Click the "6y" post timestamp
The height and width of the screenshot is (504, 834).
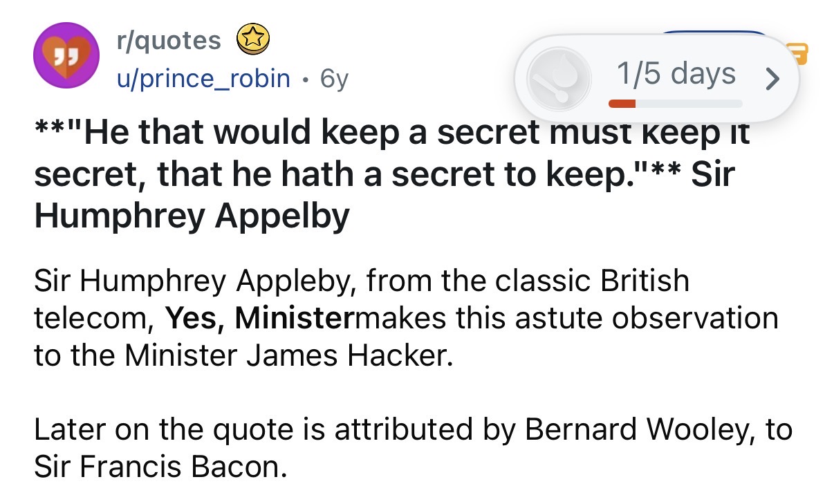[x=335, y=79]
